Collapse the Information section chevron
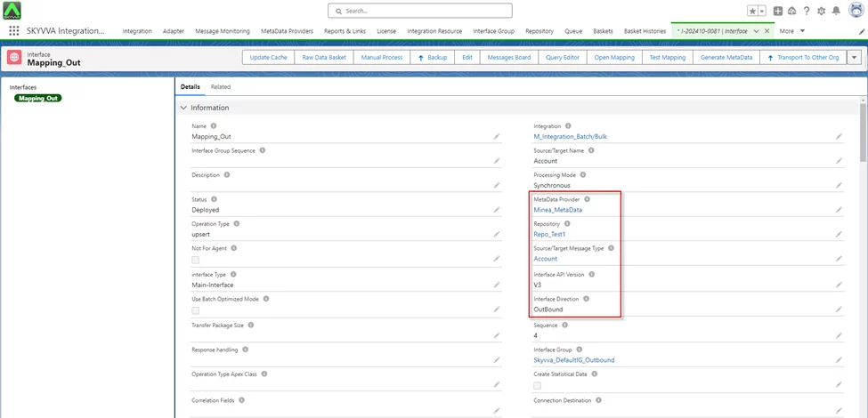This screenshot has width=868, height=418. coord(184,108)
